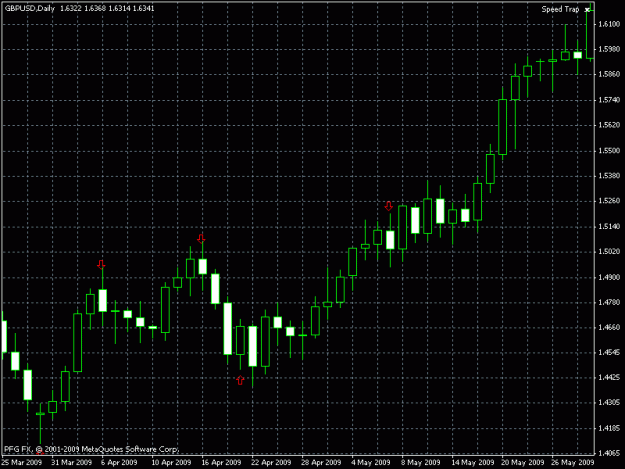Select the red down arrow near the 1.5260 price level
This screenshot has width=625, height=469.
389,206
